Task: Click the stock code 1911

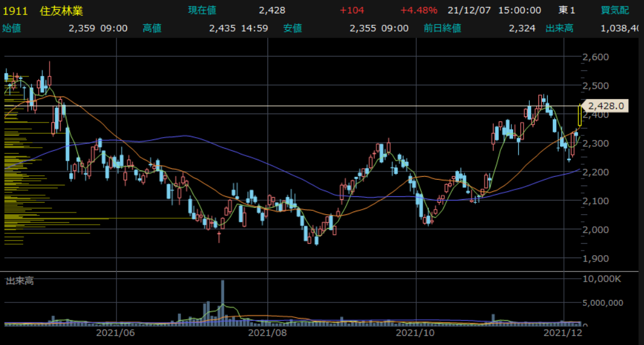Action: click(15, 11)
